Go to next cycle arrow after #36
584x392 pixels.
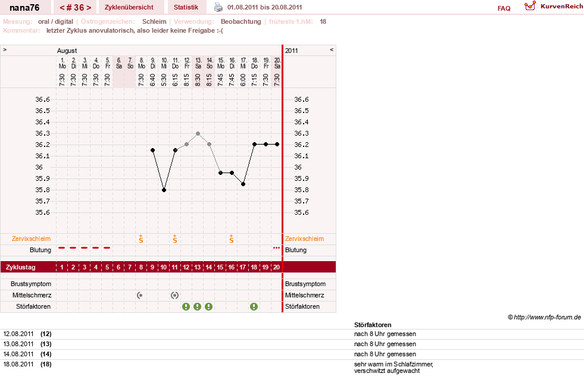tap(89, 8)
